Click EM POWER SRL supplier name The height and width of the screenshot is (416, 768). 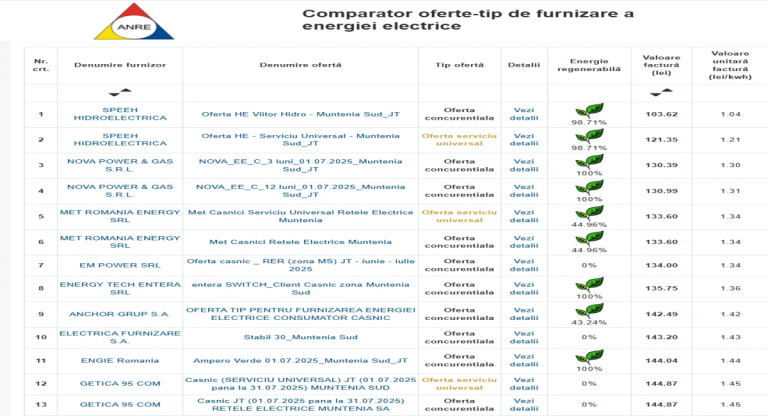pos(120,265)
